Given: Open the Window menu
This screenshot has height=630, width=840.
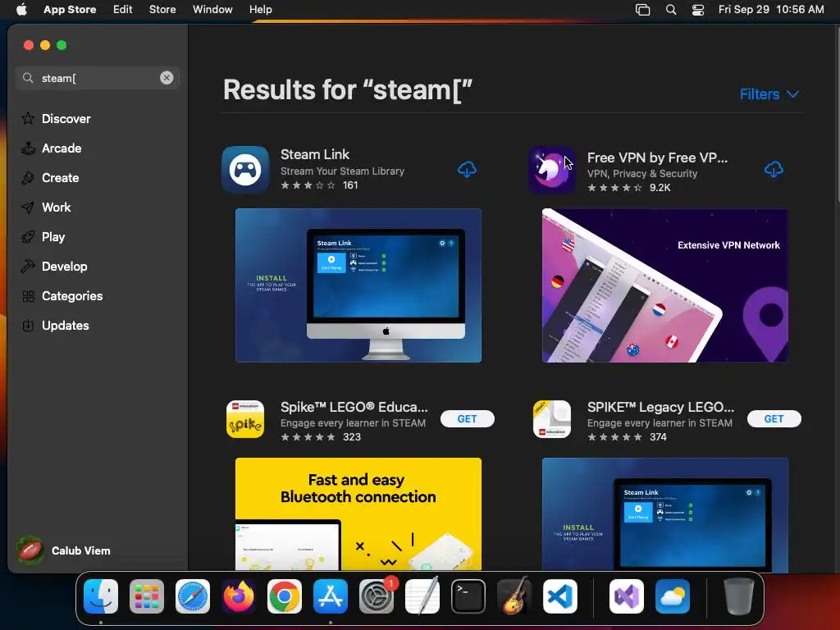Looking at the screenshot, I should [x=212, y=9].
